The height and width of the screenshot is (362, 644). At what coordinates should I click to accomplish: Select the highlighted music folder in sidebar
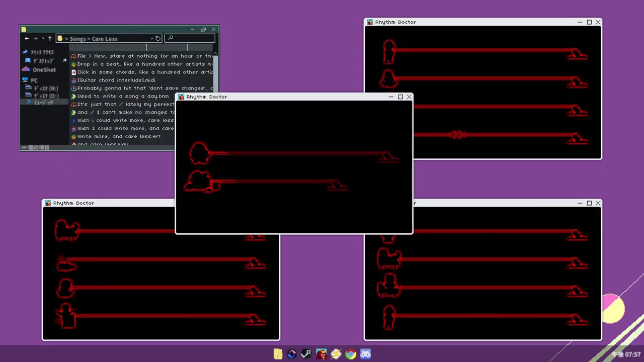tap(44, 102)
